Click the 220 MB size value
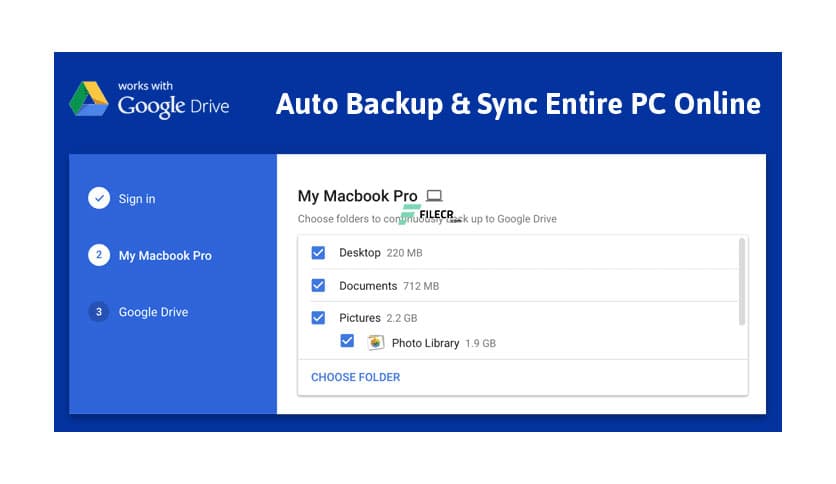 [x=405, y=253]
